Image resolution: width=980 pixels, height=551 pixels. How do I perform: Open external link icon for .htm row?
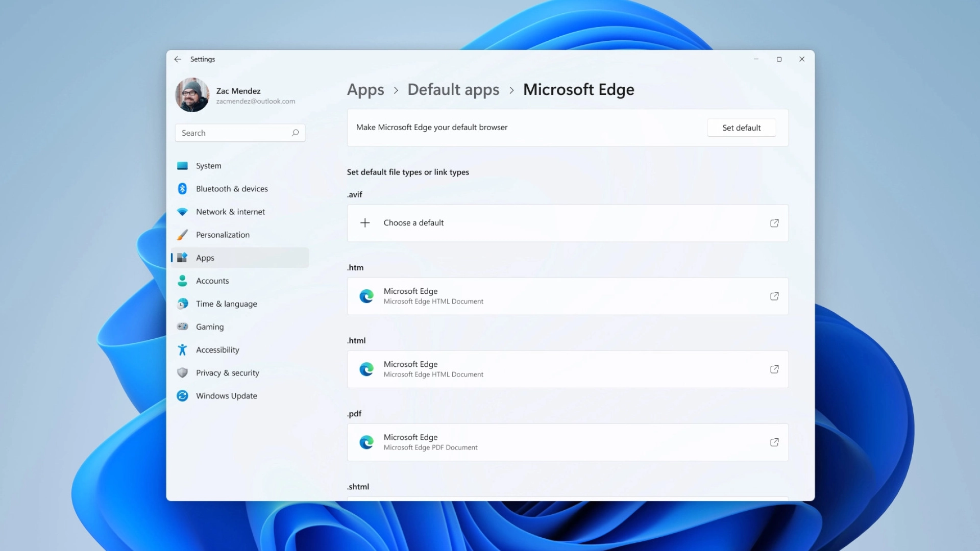[x=774, y=296]
